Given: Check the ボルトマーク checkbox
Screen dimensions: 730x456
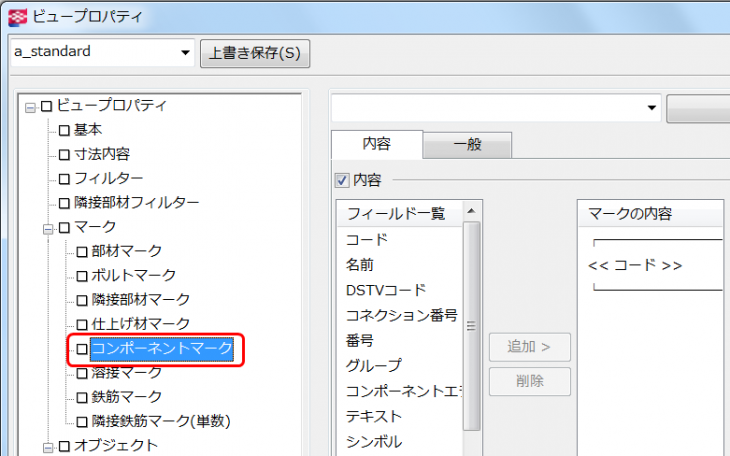Looking at the screenshot, I should click(82, 277).
